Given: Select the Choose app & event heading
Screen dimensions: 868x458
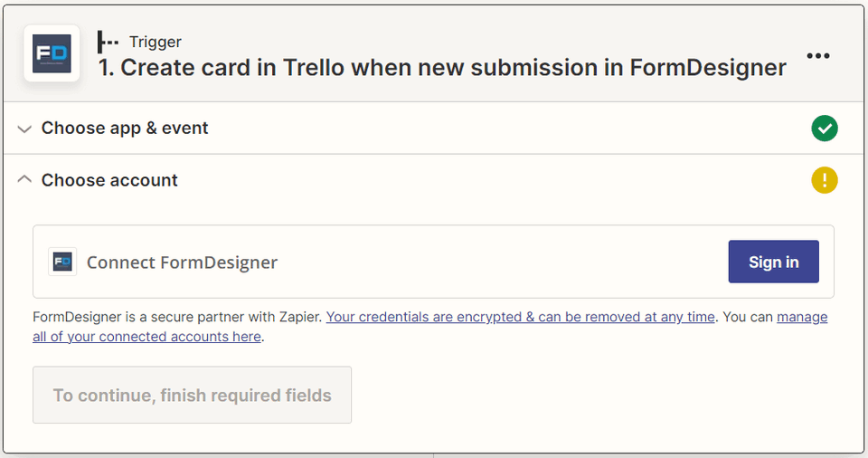Looking at the screenshot, I should click(125, 129).
